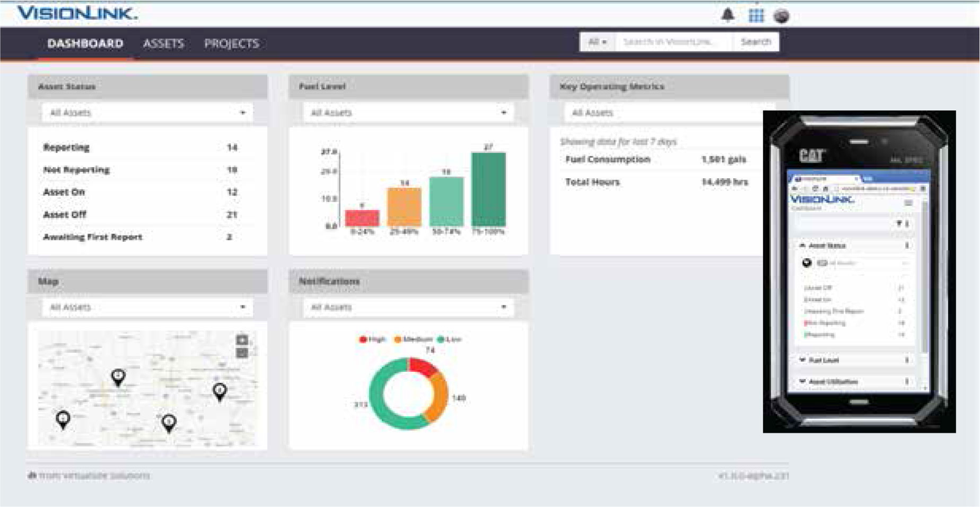The image size is (980, 507).
Task: Click the red 0-24% fuel level bar
Action: (362, 218)
